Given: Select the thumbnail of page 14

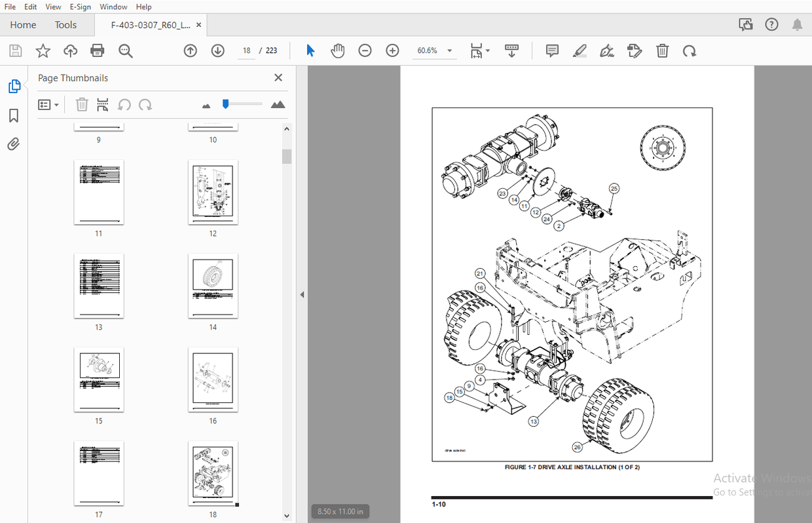Looking at the screenshot, I should 212,286.
